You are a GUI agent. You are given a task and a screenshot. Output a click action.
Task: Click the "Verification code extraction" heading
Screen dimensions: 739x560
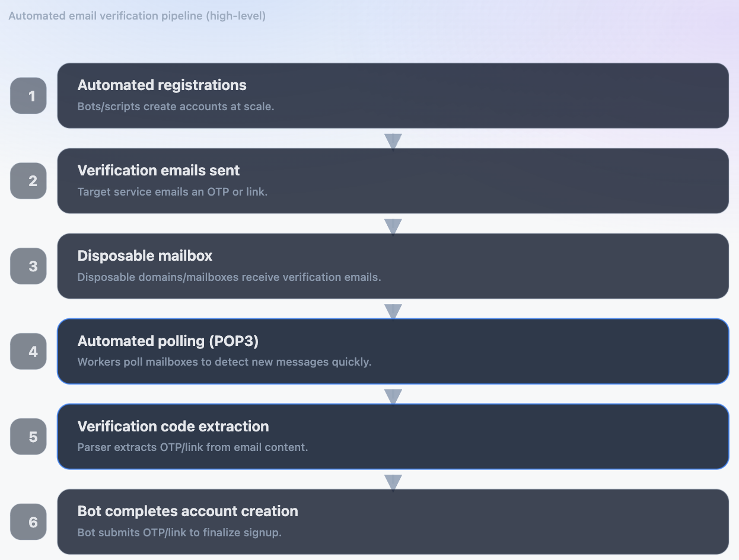pyautogui.click(x=173, y=427)
